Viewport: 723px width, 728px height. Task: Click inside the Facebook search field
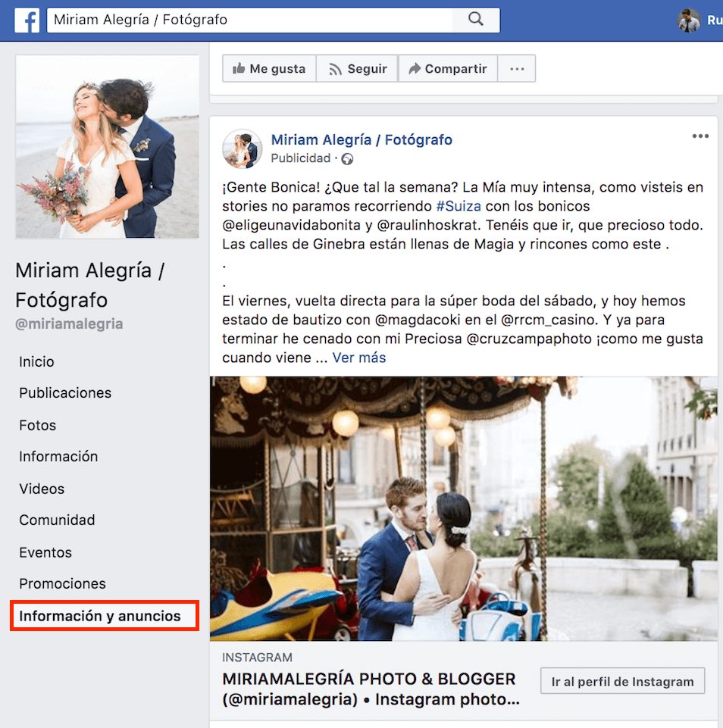[250, 20]
